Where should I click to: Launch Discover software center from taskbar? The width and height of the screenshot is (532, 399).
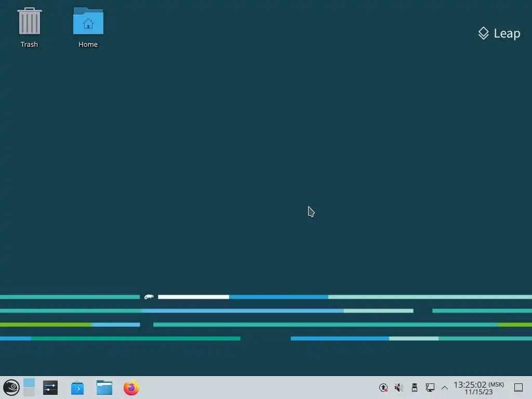(x=77, y=388)
